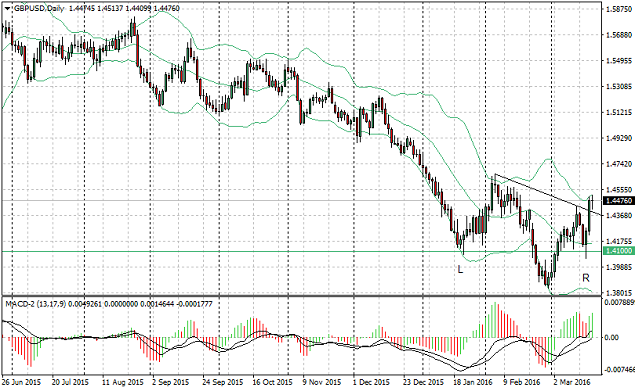635x391 pixels.
Task: Click the 'L' text label on chart
Action: point(460,269)
